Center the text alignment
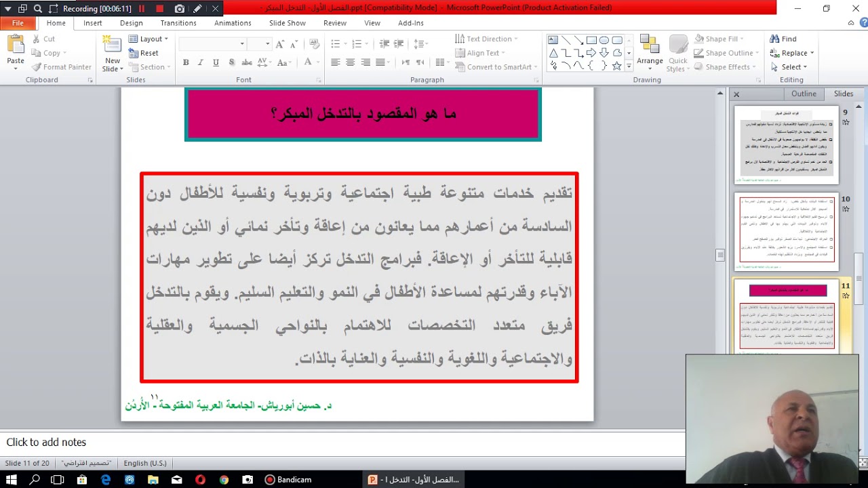 (x=350, y=62)
